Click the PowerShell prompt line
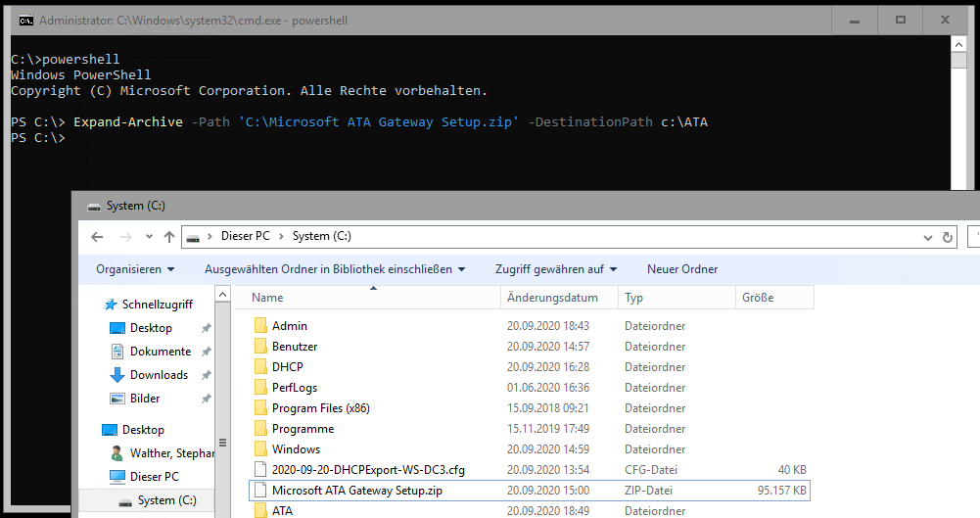 click(37, 137)
